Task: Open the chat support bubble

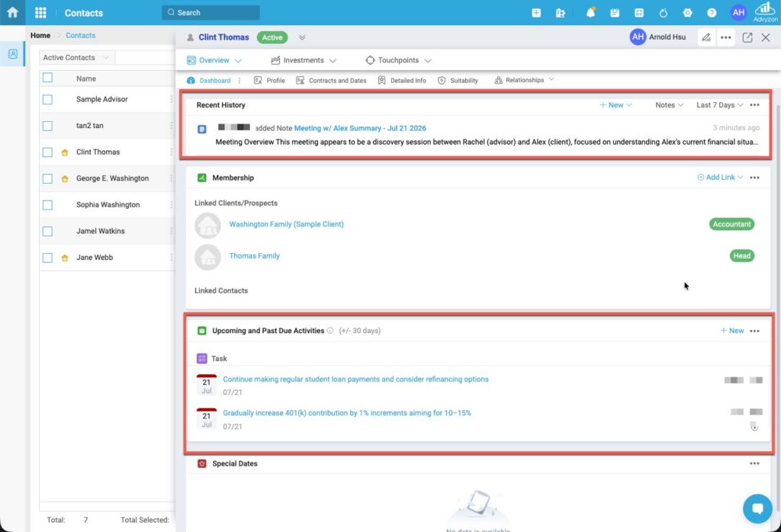Action: tap(757, 508)
